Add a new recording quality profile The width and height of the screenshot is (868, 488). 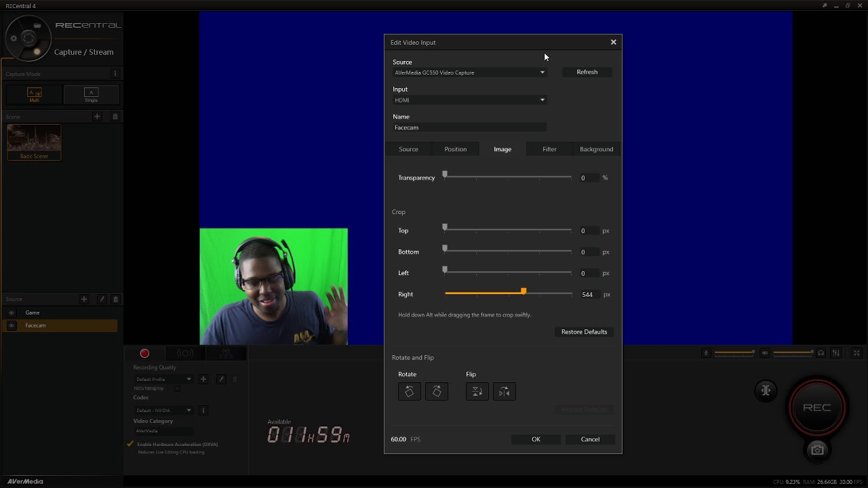[x=203, y=379]
